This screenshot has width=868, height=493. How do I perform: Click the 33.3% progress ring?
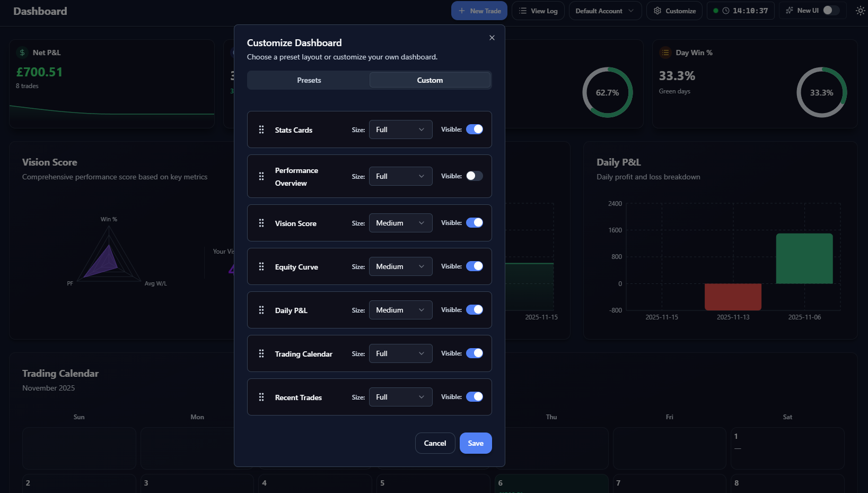821,92
